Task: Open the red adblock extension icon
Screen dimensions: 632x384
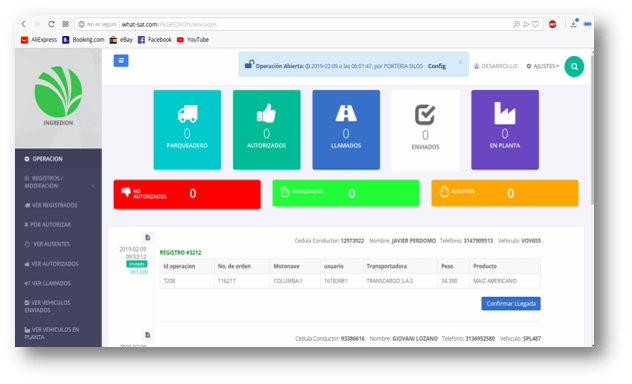Action: tap(553, 24)
